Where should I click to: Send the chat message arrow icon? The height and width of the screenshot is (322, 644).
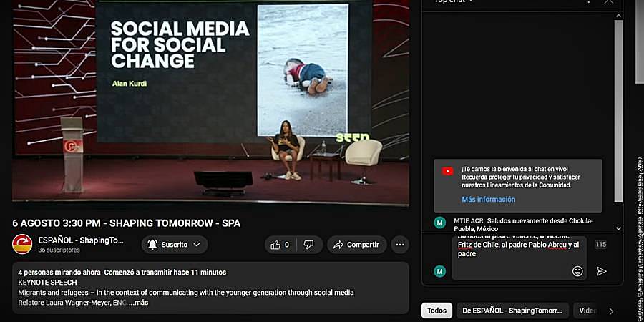(601, 271)
